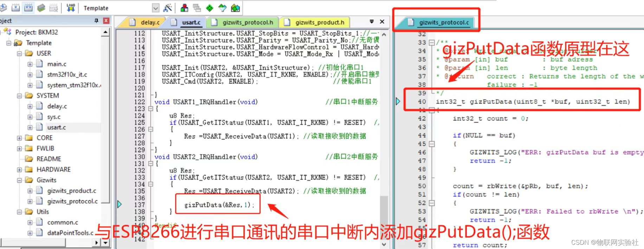This screenshot has height=249, width=644.
Task: Click the Build target icon
Action: coord(16,7)
